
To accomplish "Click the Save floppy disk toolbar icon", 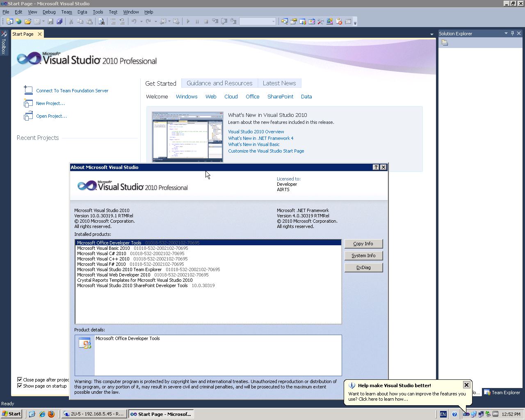I will [51, 21].
